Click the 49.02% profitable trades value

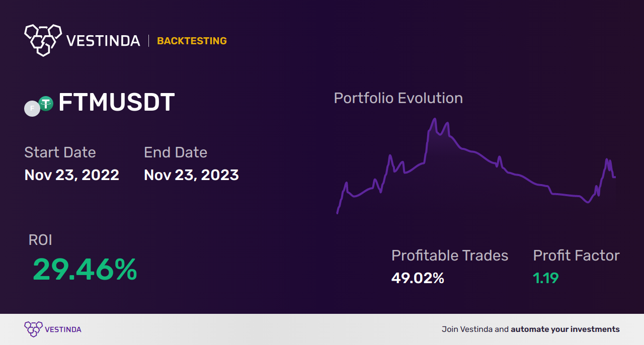[418, 278]
